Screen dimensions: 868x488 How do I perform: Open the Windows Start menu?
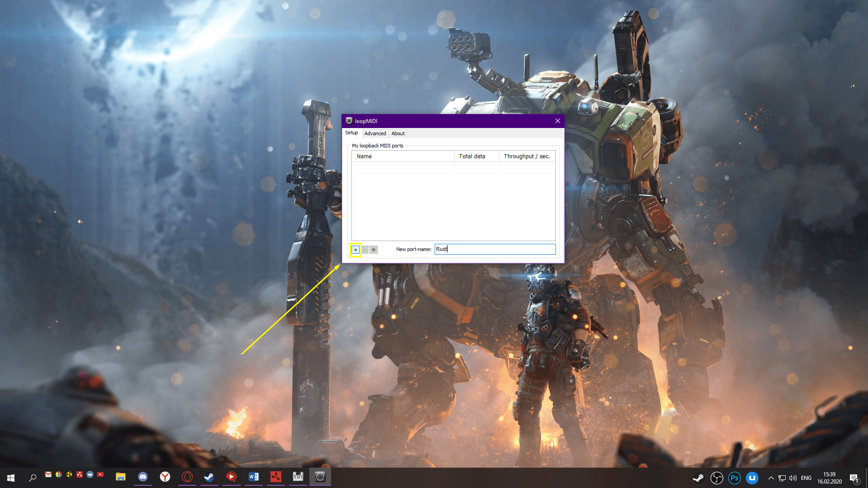11,478
